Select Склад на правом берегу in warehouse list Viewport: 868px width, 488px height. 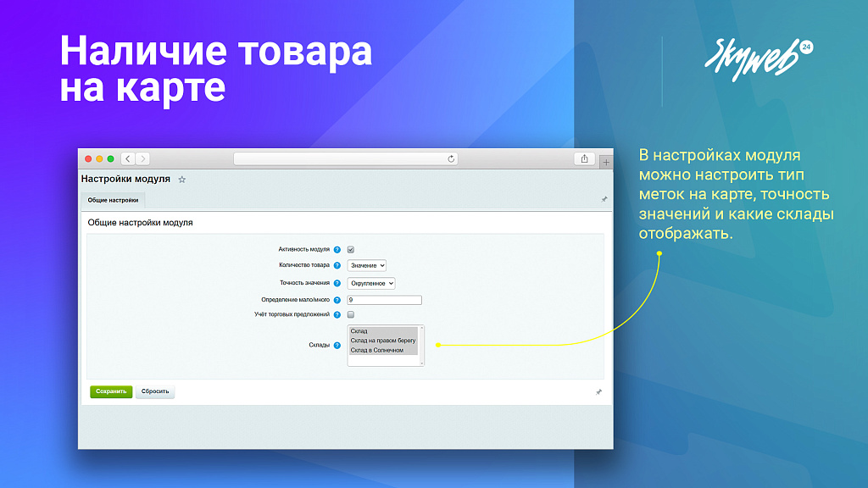coord(383,340)
